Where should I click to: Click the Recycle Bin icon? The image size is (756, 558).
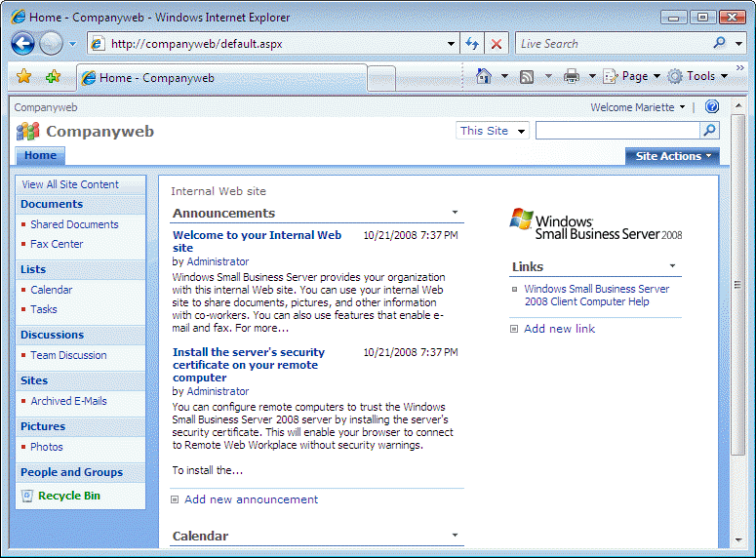(27, 496)
